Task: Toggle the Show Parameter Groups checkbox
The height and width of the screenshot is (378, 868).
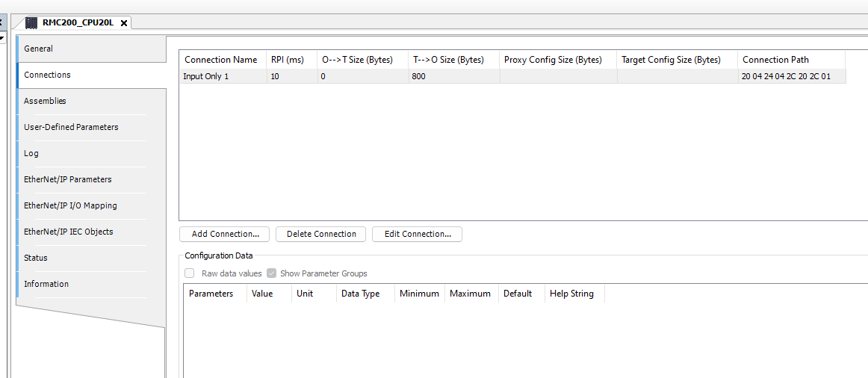Action: 272,273
